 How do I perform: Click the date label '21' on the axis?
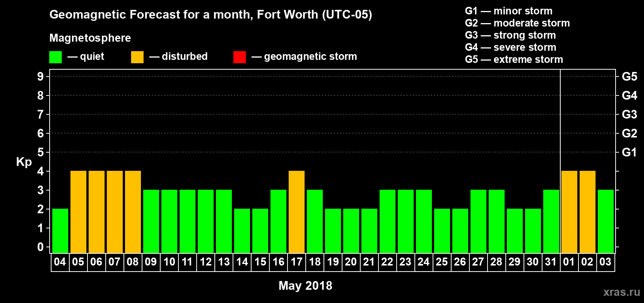pyautogui.click(x=369, y=262)
